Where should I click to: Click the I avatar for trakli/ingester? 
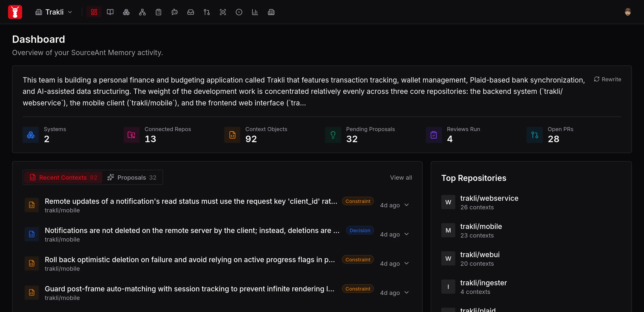pyautogui.click(x=448, y=287)
